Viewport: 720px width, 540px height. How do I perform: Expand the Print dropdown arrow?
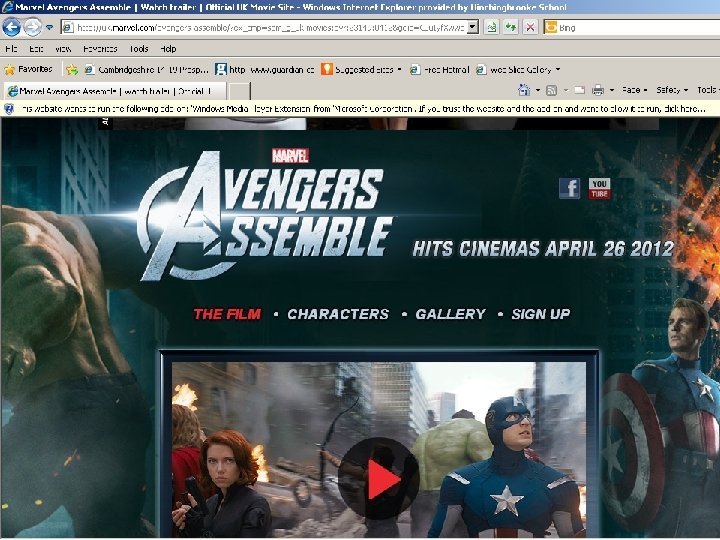click(x=612, y=90)
